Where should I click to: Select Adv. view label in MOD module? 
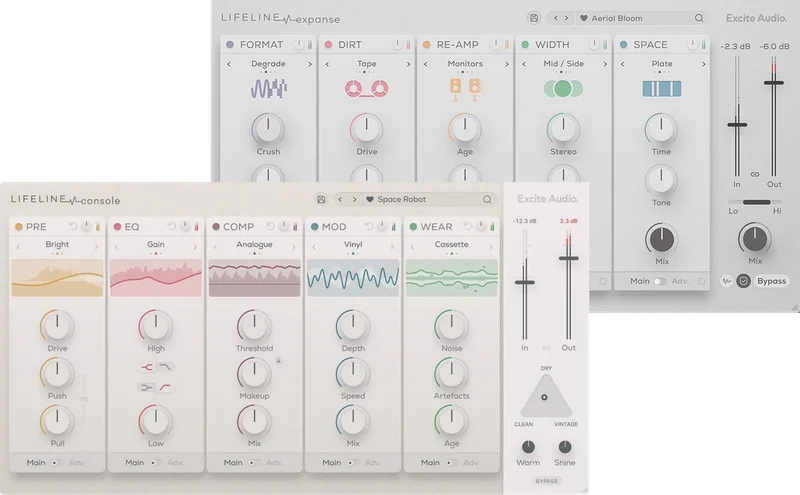372,463
